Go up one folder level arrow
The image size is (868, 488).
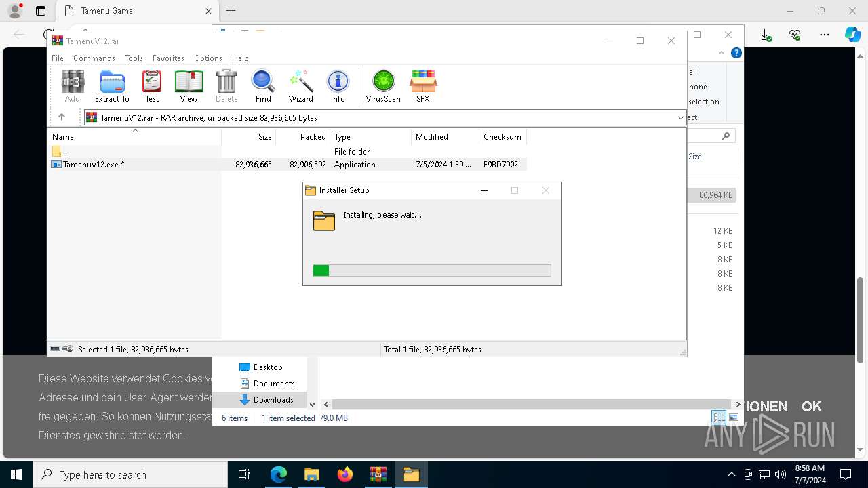(x=62, y=117)
